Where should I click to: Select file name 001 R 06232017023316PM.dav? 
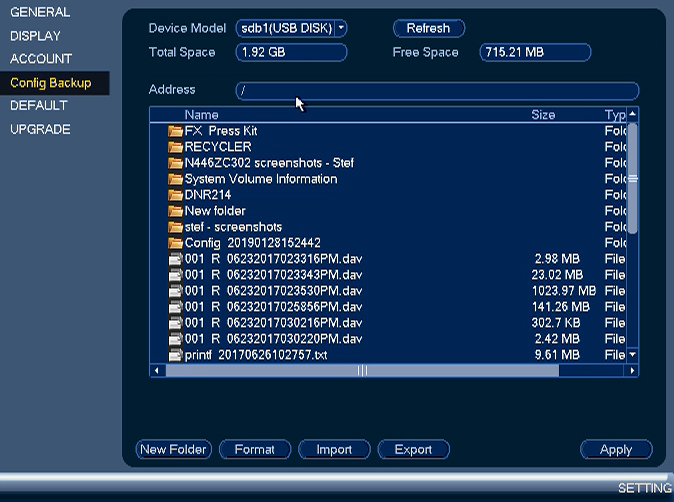[x=273, y=259]
